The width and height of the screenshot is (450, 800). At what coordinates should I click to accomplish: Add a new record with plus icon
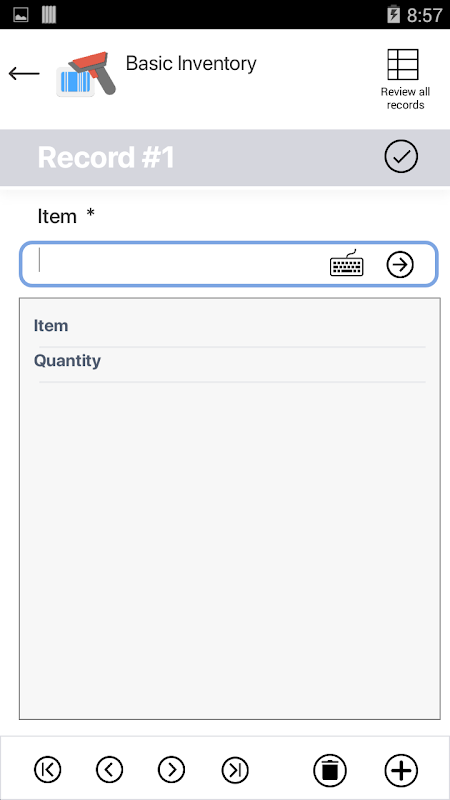401,770
